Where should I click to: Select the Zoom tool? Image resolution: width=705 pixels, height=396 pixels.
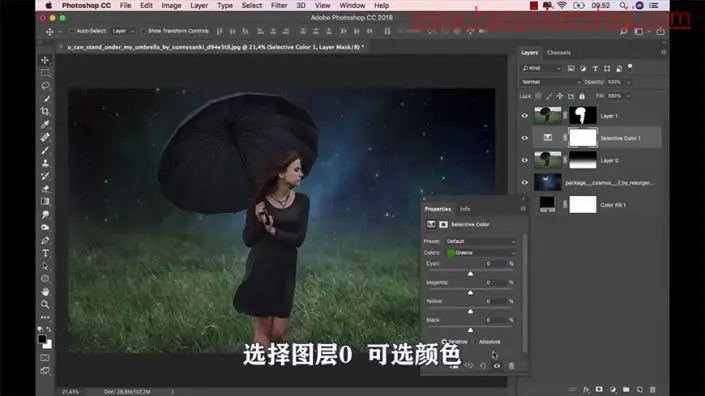click(x=45, y=304)
